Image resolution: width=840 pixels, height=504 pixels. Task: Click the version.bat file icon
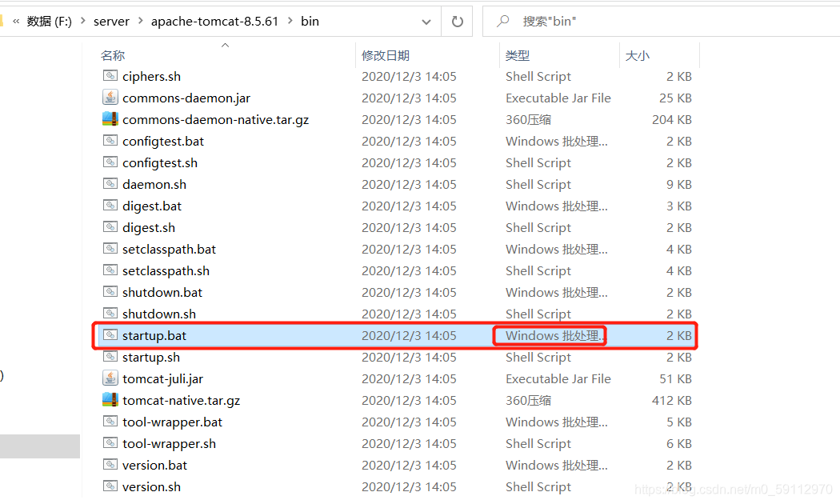[x=110, y=464]
